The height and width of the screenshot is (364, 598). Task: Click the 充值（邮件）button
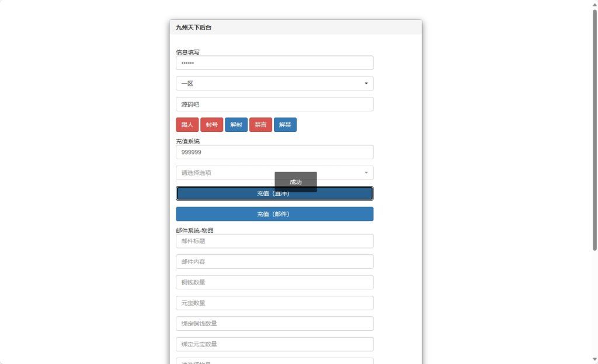click(274, 214)
